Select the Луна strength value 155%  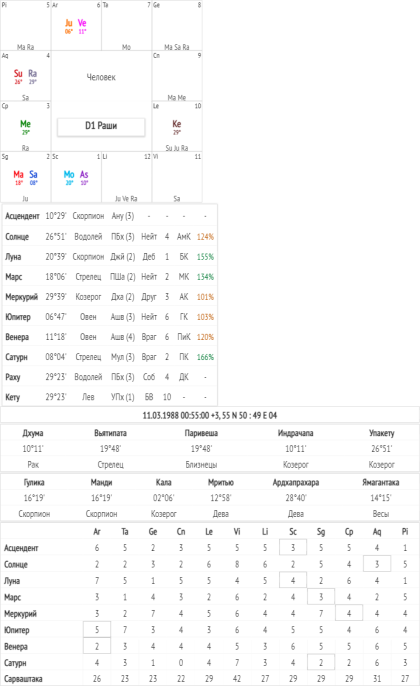click(205, 257)
